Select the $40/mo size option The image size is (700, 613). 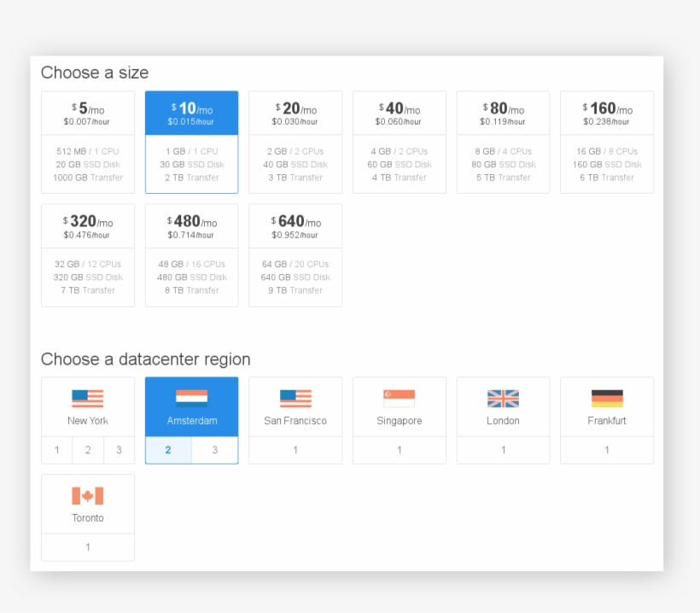(399, 142)
